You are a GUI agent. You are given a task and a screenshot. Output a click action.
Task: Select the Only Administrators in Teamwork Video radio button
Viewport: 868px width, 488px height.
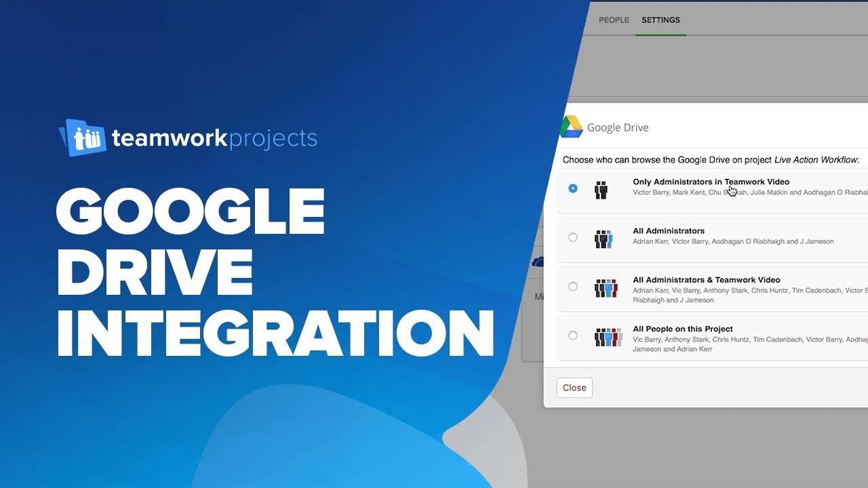tap(573, 188)
